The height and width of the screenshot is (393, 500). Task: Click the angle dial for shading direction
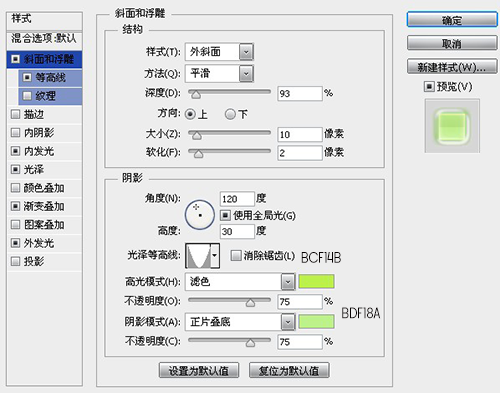pos(200,215)
